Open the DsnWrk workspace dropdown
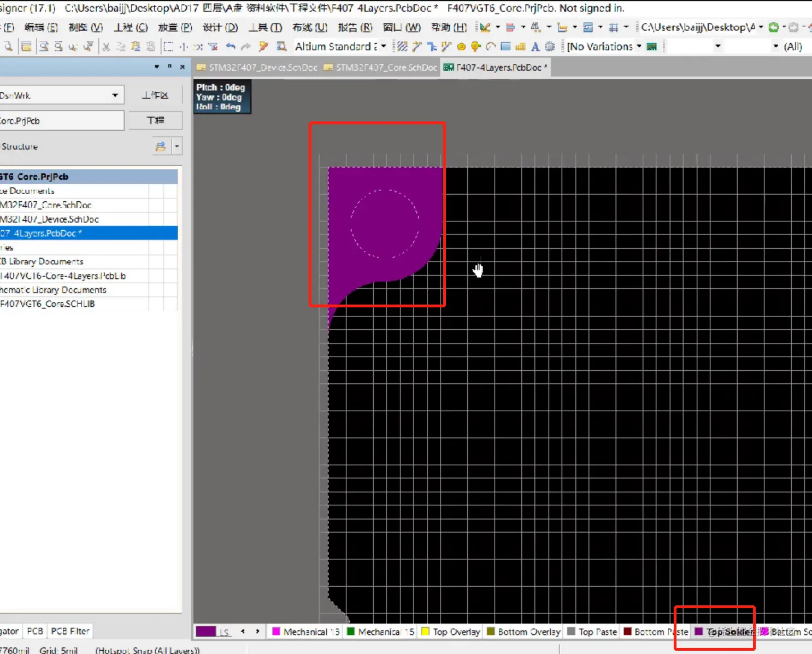The image size is (812, 654). tap(115, 95)
